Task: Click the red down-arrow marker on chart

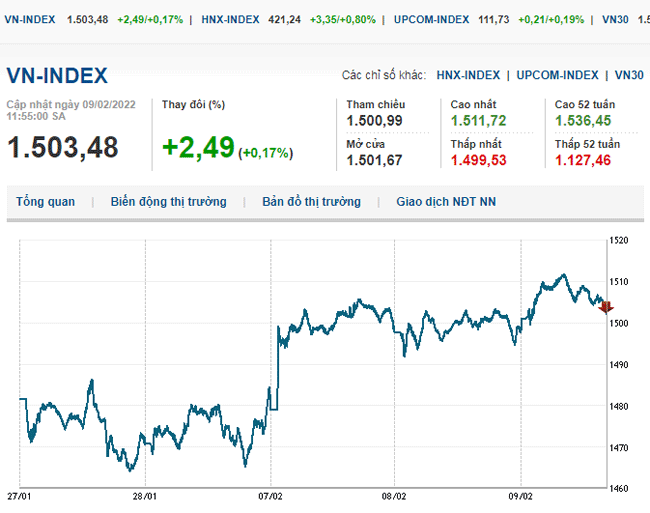Action: coord(605,307)
